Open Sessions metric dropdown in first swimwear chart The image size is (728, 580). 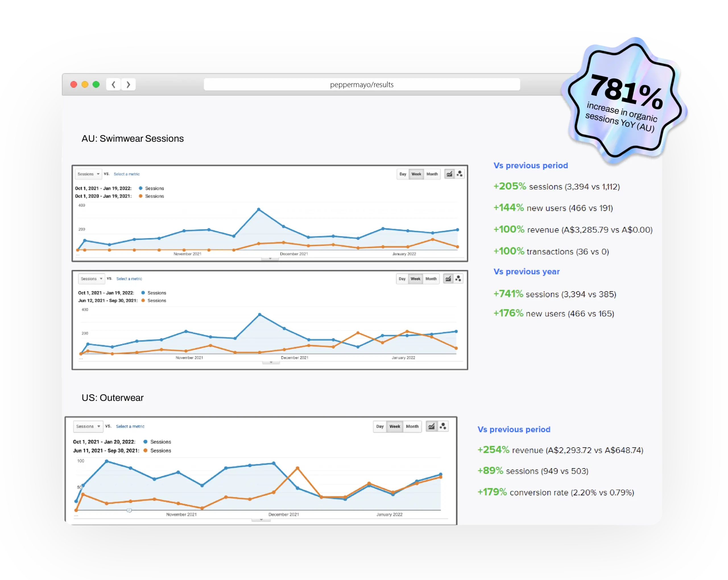point(88,174)
